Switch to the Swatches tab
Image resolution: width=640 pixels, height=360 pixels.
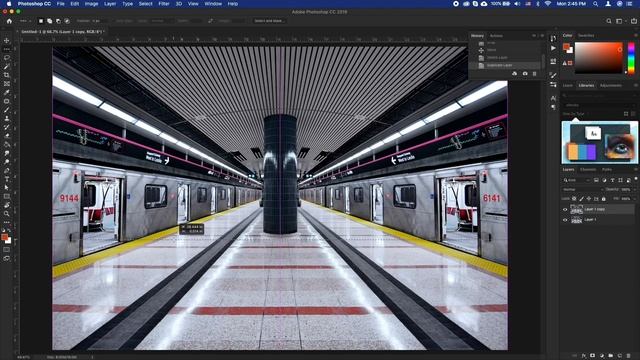[586, 36]
